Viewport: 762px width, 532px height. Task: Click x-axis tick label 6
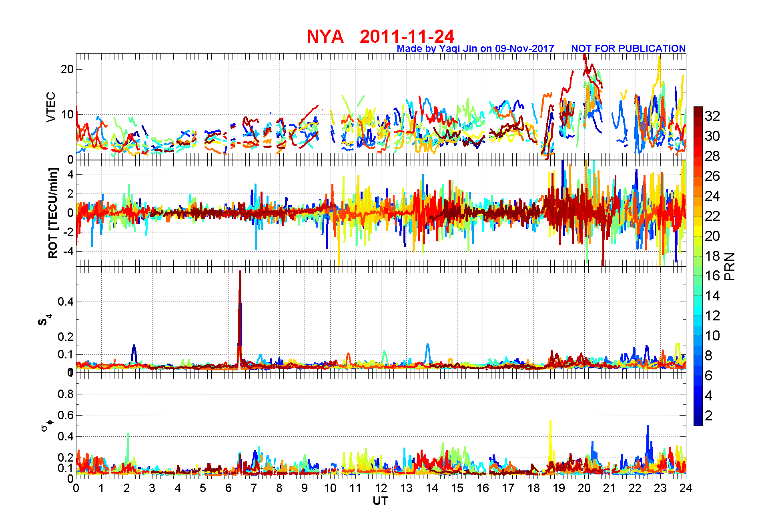229,488
